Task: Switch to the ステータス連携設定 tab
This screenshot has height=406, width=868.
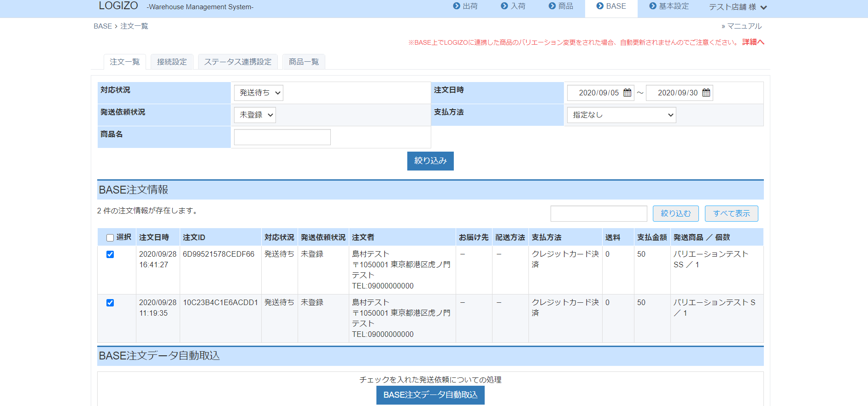Action: click(x=238, y=62)
